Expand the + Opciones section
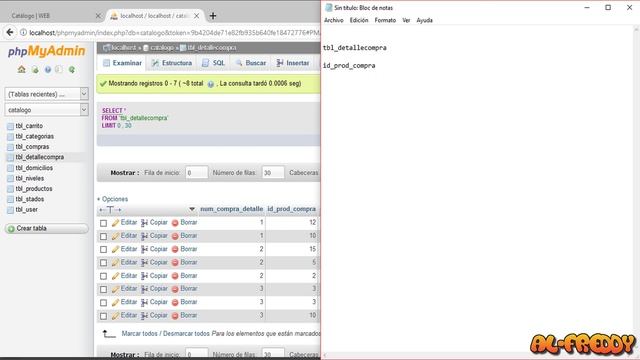The image size is (640, 360). click(x=112, y=199)
